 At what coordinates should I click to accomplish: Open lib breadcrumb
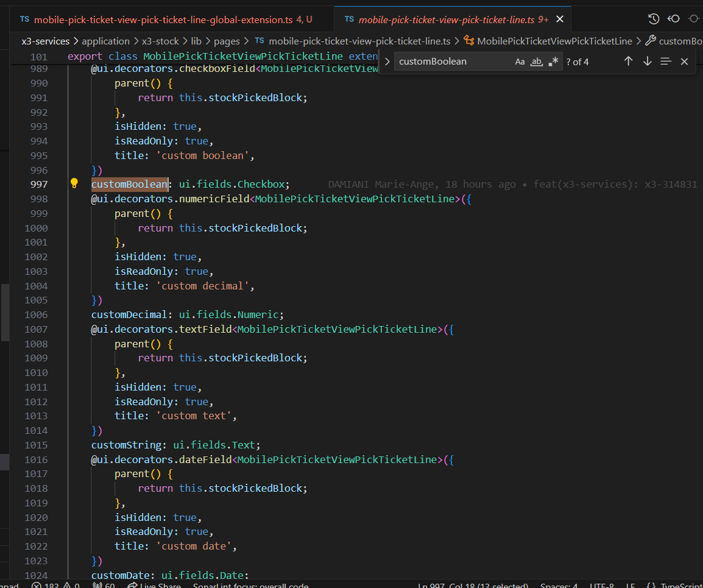[x=196, y=41]
